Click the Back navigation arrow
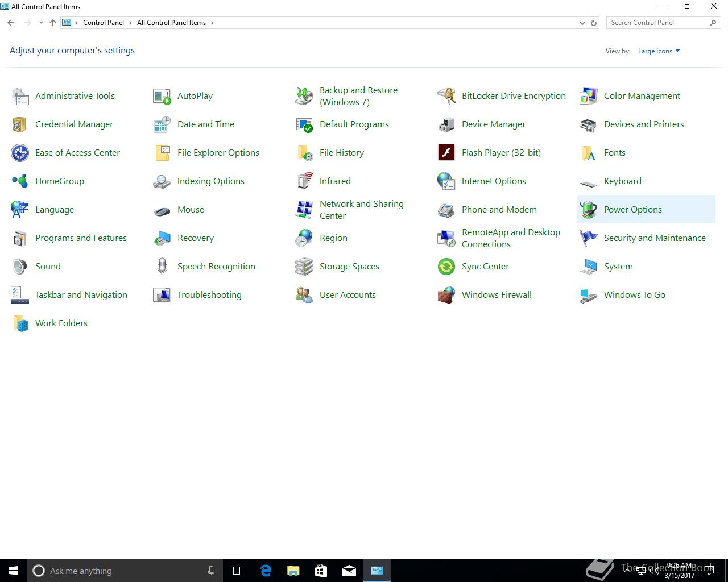Image resolution: width=728 pixels, height=582 pixels. [x=11, y=23]
